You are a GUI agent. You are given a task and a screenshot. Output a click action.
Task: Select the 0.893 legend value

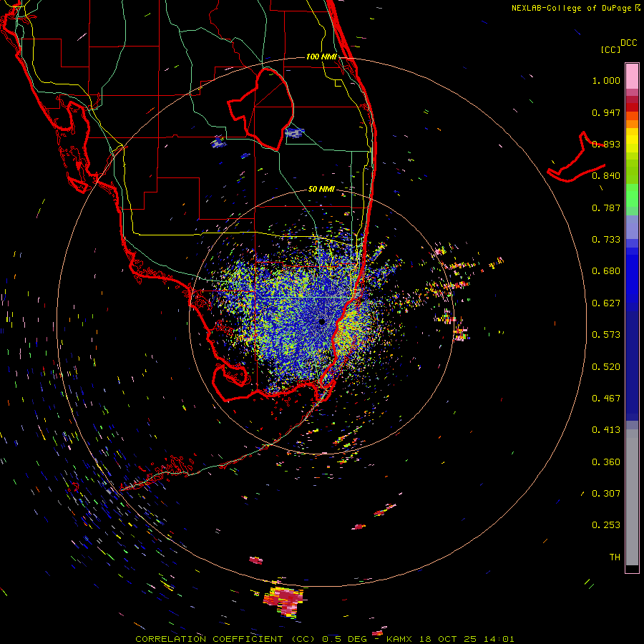[606, 144]
